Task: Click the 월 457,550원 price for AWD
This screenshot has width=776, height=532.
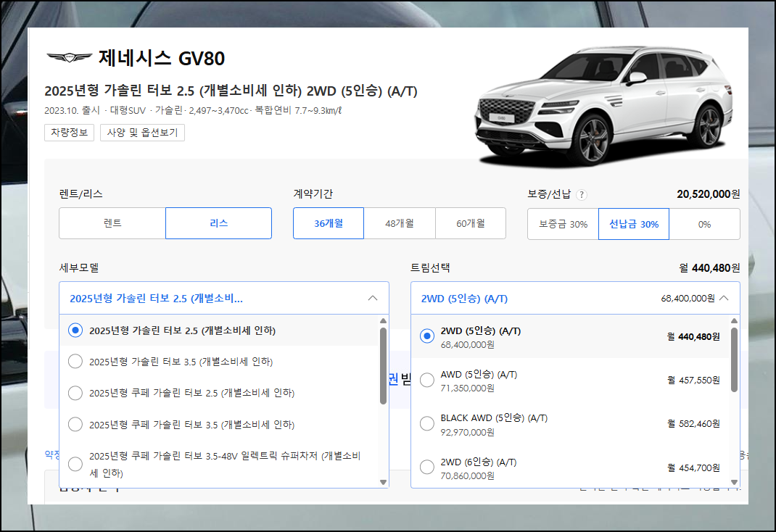Action: tap(693, 381)
